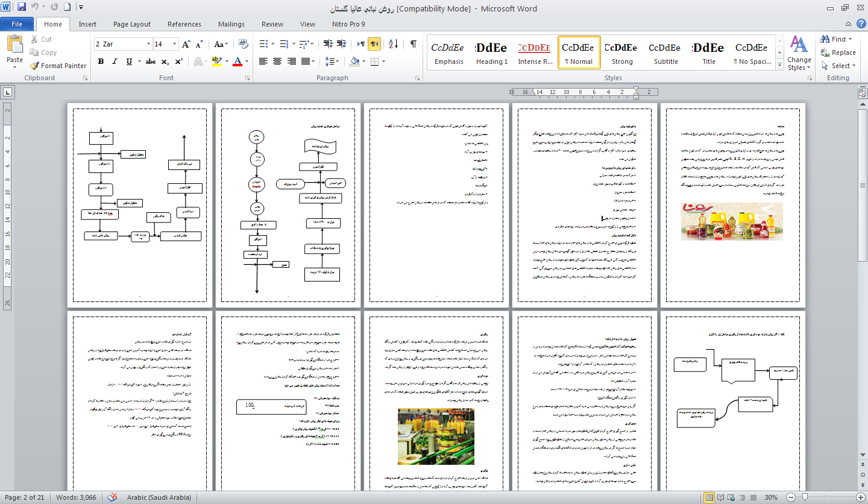Toggle the ruler visibility button

pyautogui.click(x=862, y=92)
